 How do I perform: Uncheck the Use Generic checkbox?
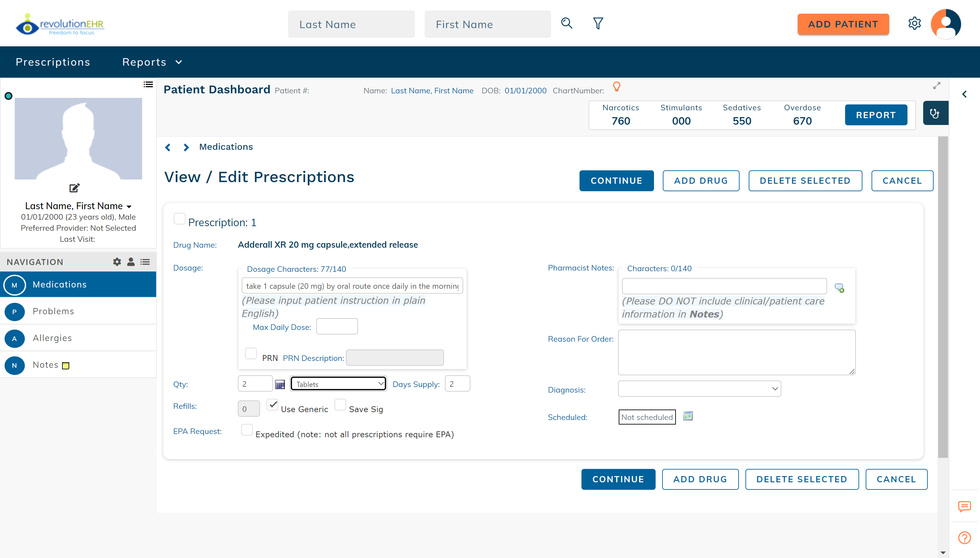[x=273, y=405]
